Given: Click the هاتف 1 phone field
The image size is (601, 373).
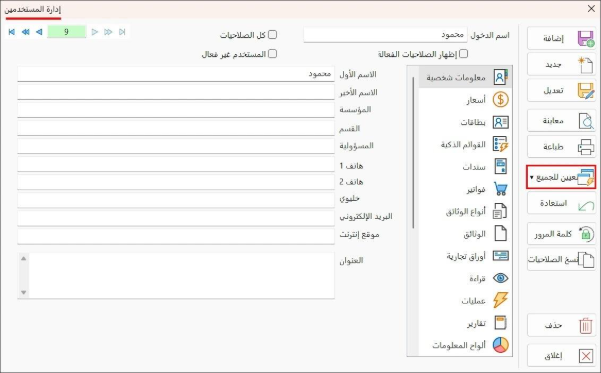Looking at the screenshot, I should click(x=176, y=164).
